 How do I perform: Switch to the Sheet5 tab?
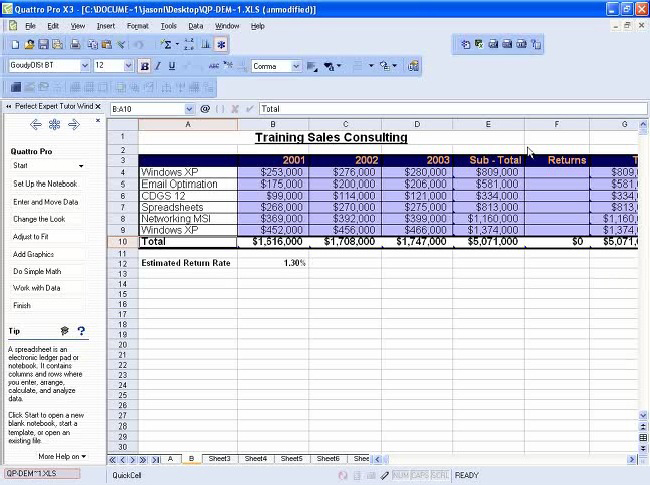pos(291,458)
